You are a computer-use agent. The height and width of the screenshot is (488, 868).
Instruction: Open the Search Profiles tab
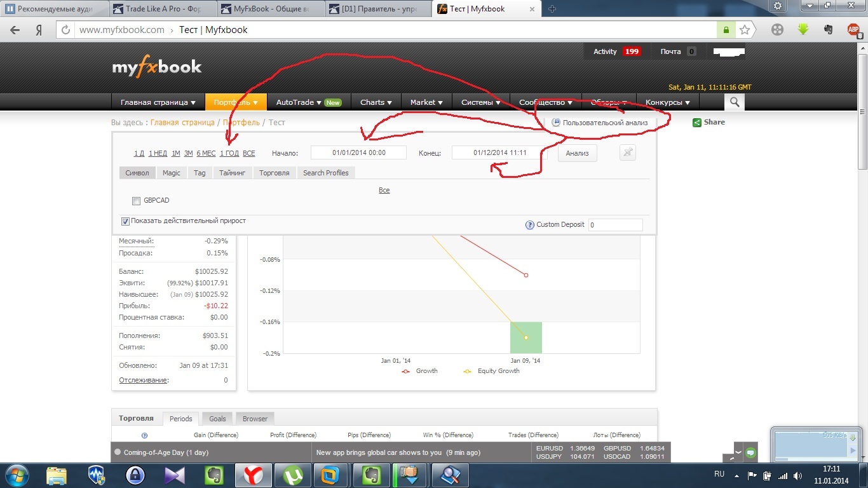tap(325, 173)
